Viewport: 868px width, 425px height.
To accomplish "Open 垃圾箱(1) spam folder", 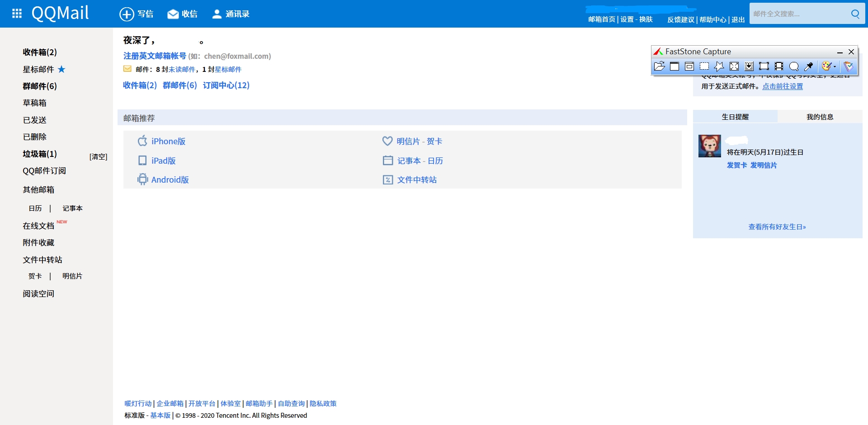I will [x=40, y=154].
